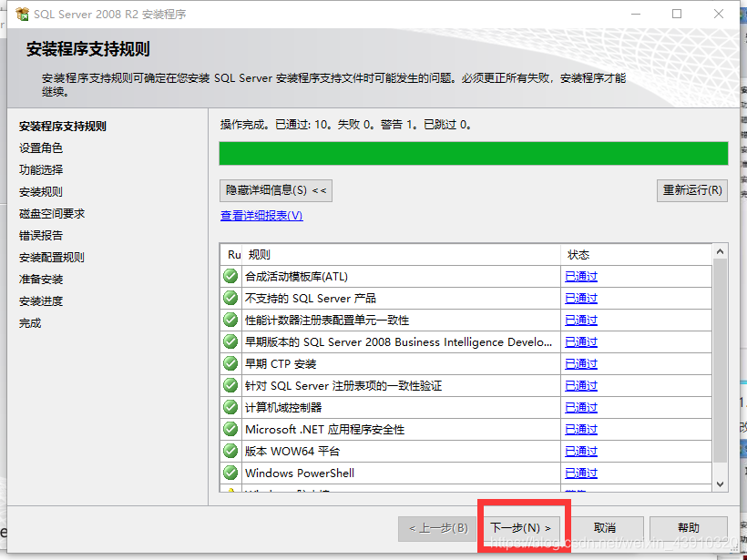Click the Ru column header

(x=231, y=255)
